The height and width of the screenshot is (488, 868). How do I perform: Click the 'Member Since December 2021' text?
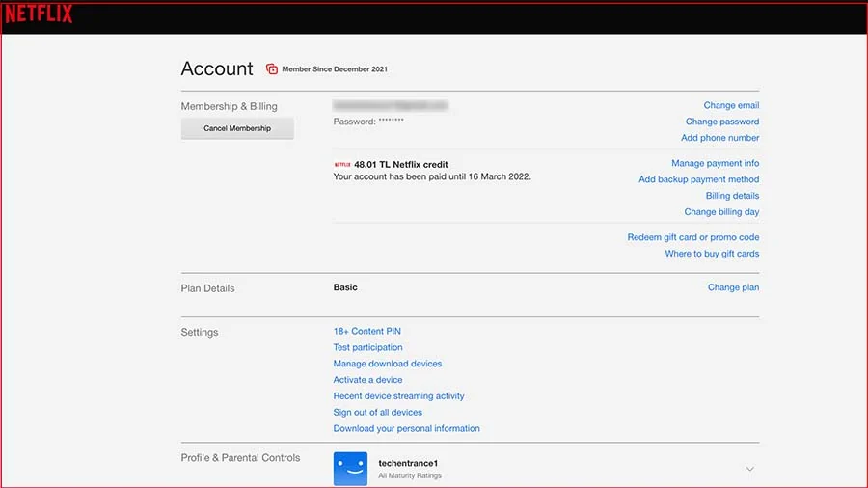tap(335, 69)
